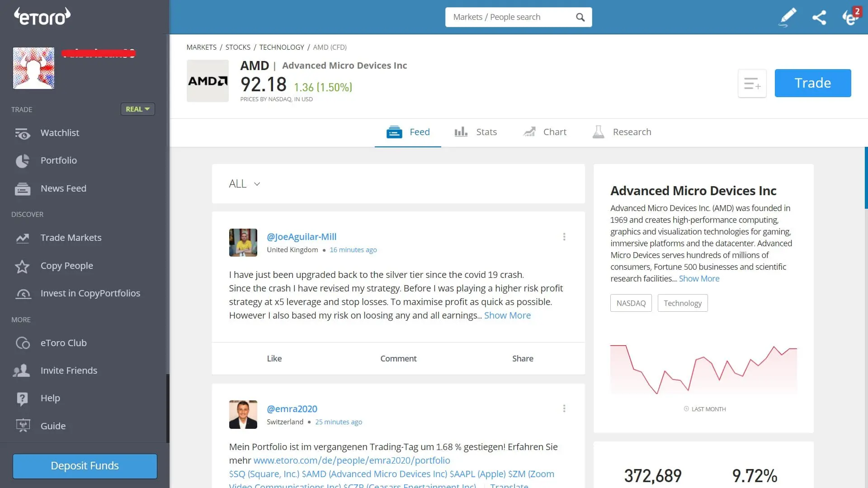Open the Portfolio pie-chart icon
868x488 pixels.
coord(23,161)
